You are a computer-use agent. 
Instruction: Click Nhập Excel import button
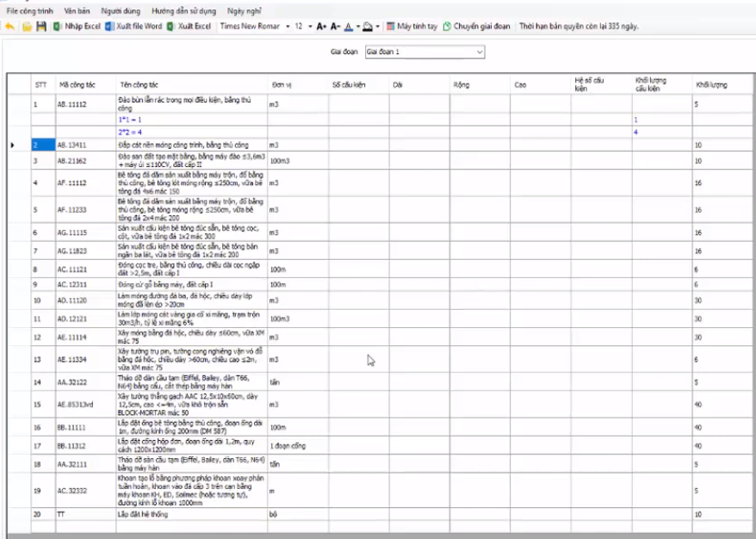coord(77,27)
